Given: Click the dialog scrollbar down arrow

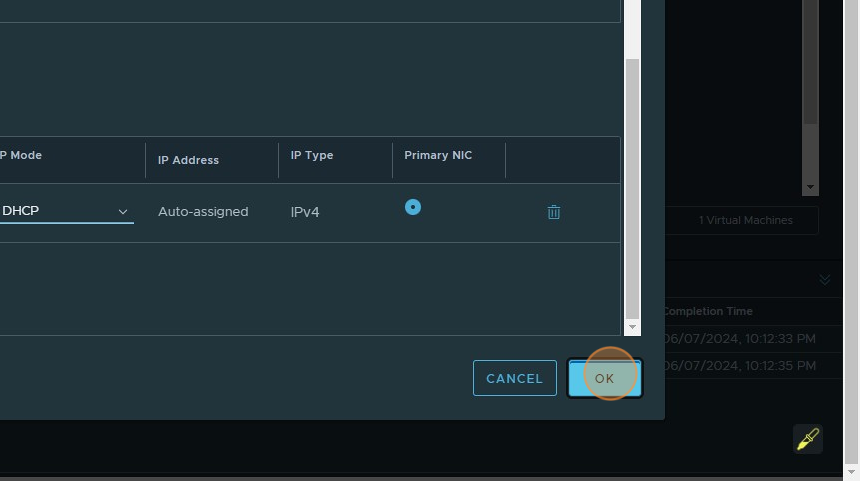Looking at the screenshot, I should pos(632,327).
